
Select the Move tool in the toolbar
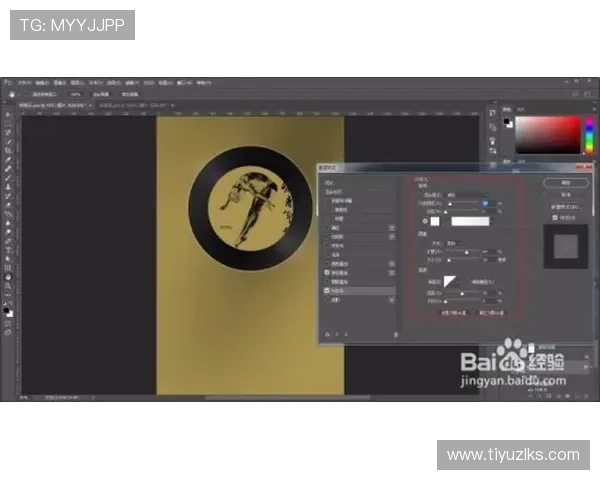point(8,115)
